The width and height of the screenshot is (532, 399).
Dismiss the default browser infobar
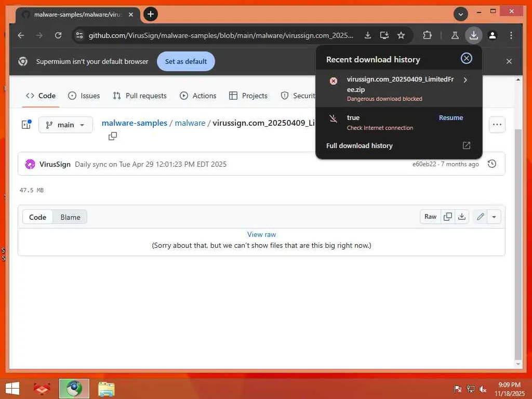coord(509,61)
